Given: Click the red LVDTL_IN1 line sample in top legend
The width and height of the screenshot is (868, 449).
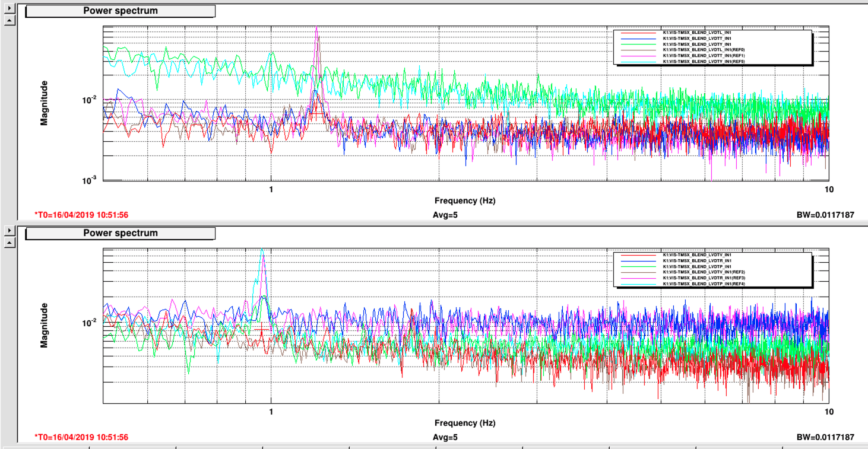Looking at the screenshot, I should click(x=638, y=32).
